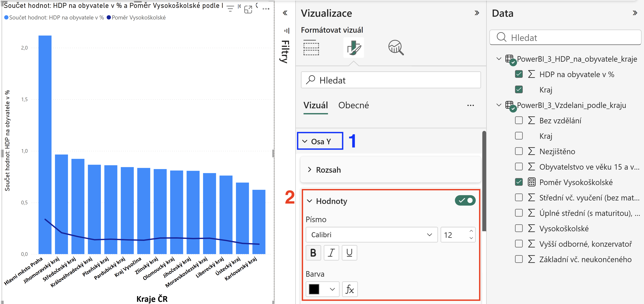
Task: Click the Filtry pane bar-chart icon
Action: [287, 30]
